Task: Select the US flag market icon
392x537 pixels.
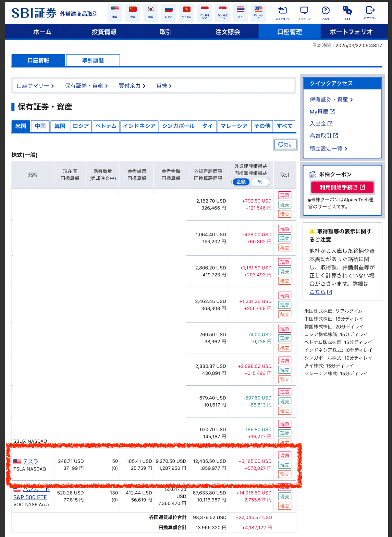Action: pos(114,10)
